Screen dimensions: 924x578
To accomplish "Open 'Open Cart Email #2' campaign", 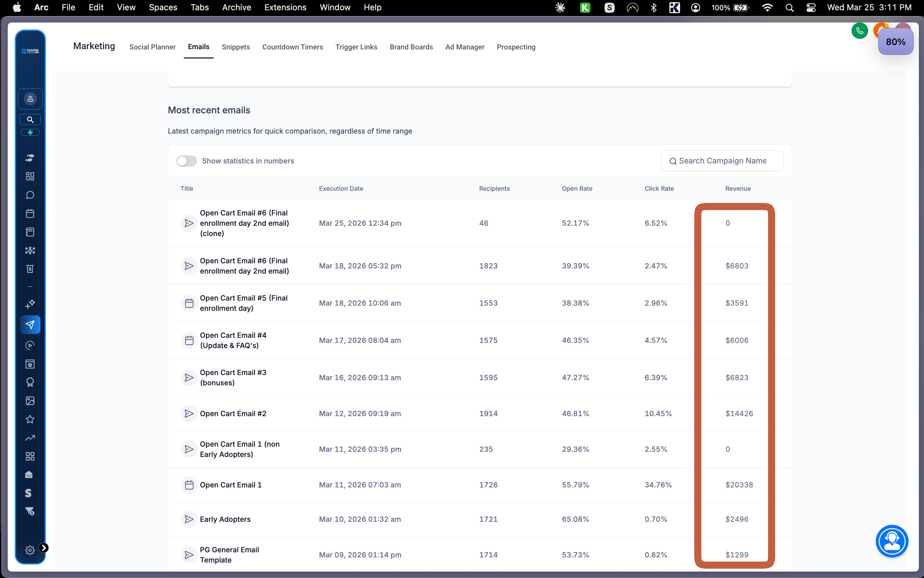I will click(x=233, y=414).
